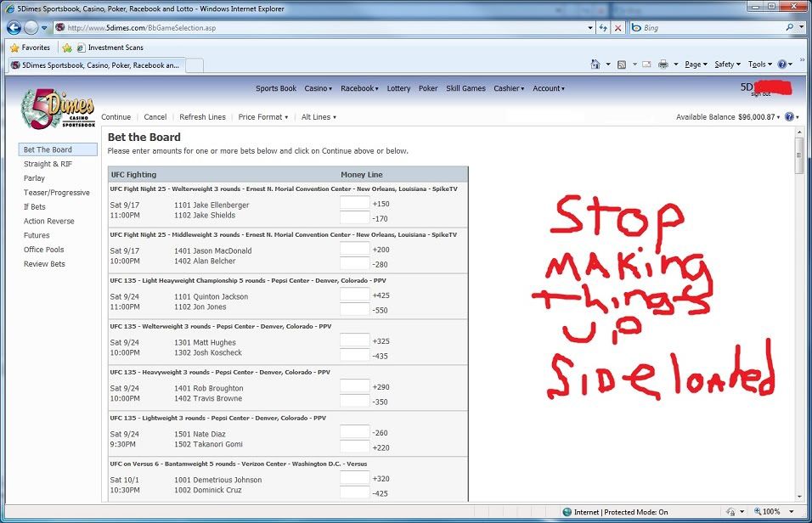Click the Refresh Lines link
812x523 pixels.
[x=202, y=117]
